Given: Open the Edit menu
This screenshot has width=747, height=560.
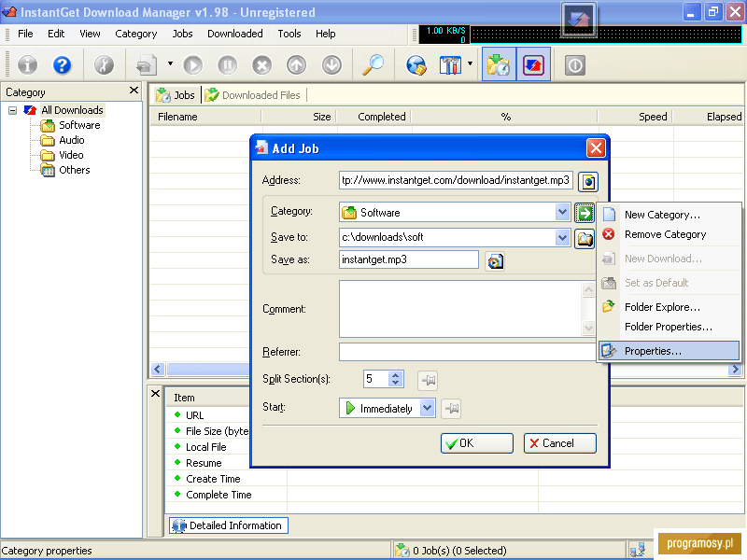Looking at the screenshot, I should click(56, 34).
